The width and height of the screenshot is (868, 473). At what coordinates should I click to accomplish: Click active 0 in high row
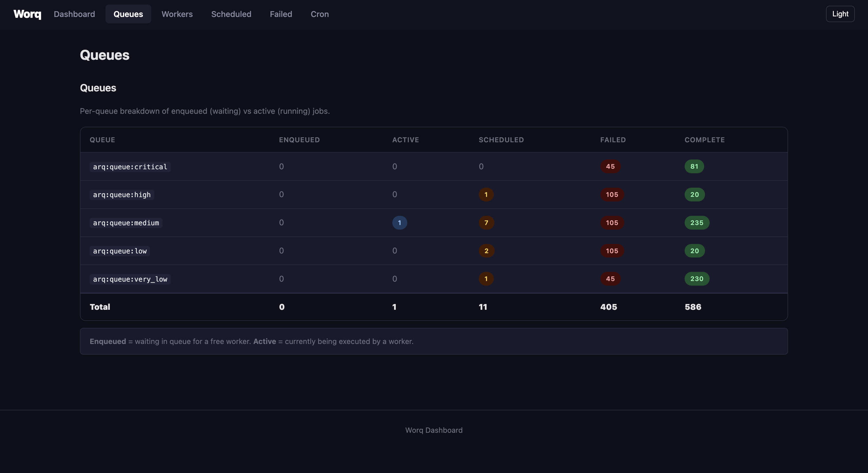point(395,194)
